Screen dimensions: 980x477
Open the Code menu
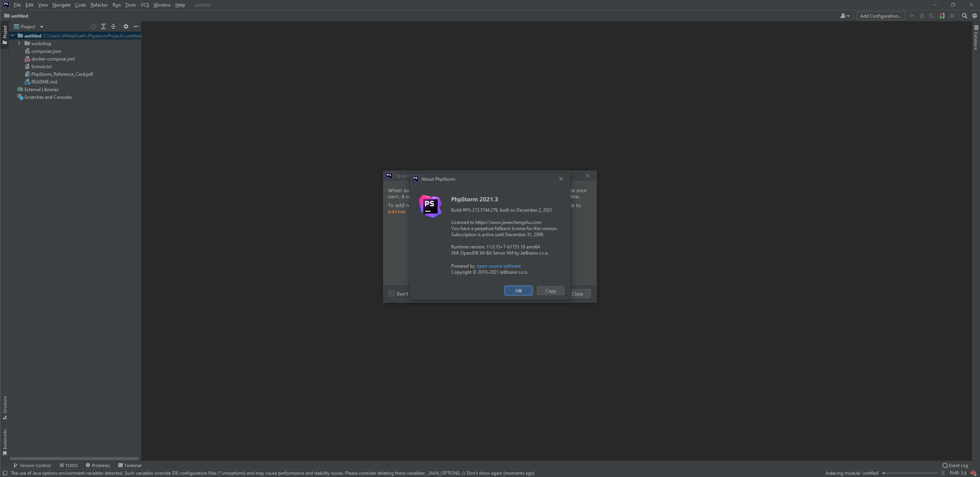[80, 5]
